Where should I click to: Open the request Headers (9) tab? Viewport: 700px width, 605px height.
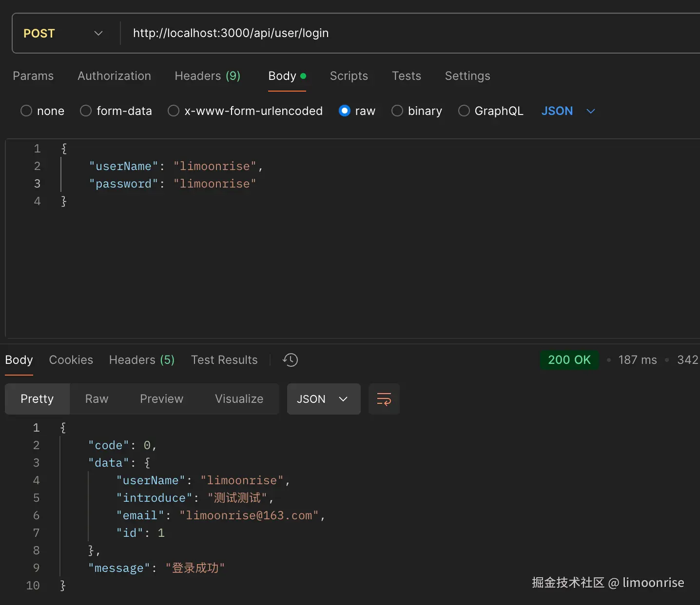click(207, 76)
